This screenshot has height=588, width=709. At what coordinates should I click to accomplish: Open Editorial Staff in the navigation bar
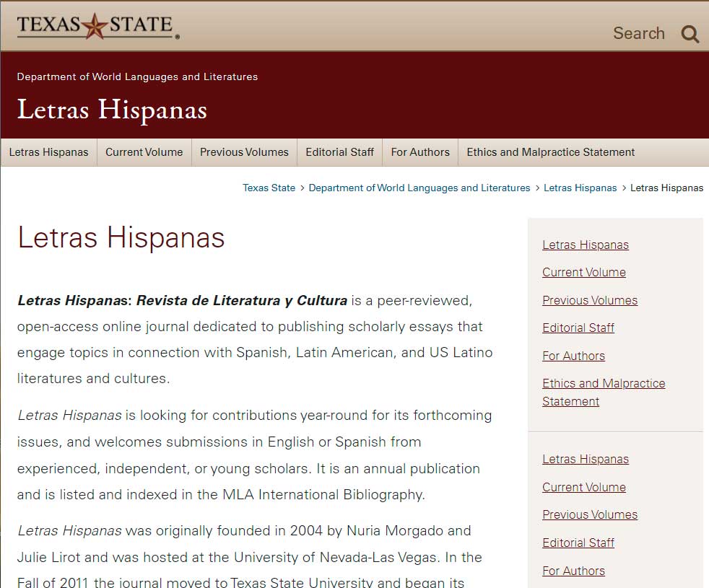coord(339,152)
